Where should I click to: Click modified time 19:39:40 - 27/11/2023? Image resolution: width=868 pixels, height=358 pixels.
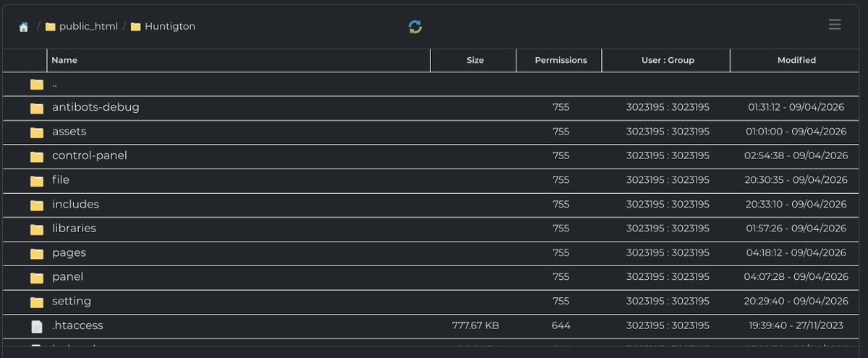coord(796,325)
